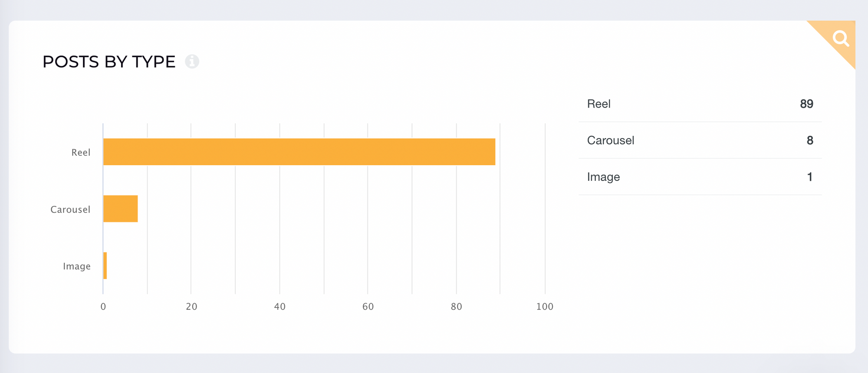Select the Carousel bar in the chart
868x373 pixels.
coord(121,209)
